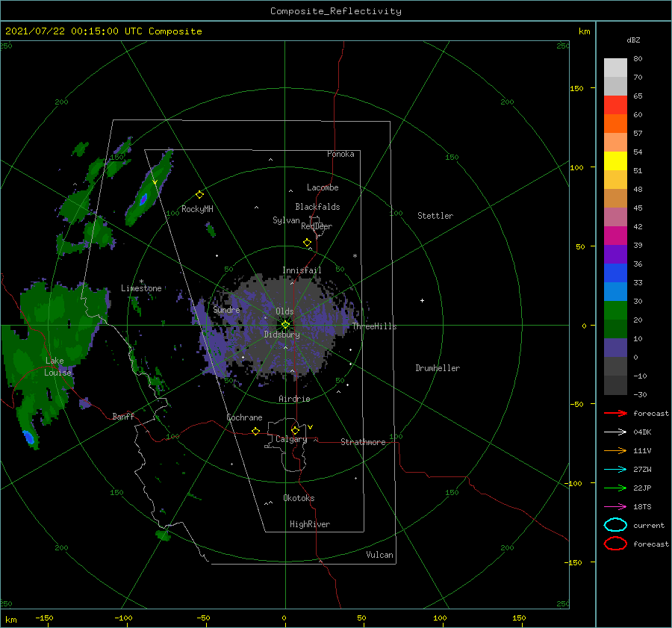Click the Innisfail label
This screenshot has width=672, height=628.
pos(302,270)
